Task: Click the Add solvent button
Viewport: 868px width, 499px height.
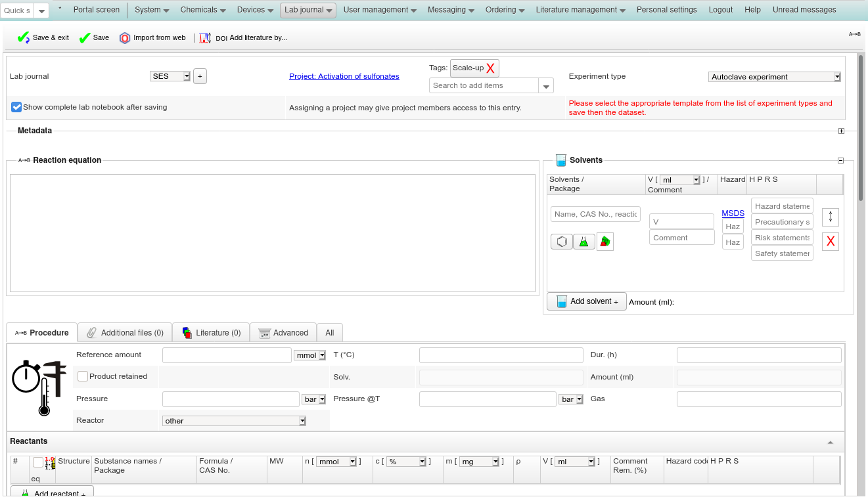Action: click(x=587, y=301)
